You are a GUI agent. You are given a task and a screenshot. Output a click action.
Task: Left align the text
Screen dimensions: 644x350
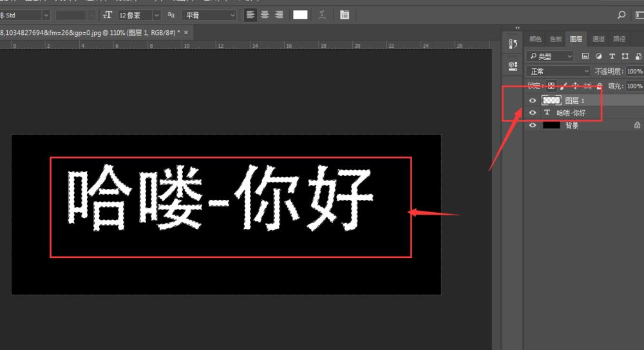pyautogui.click(x=250, y=15)
